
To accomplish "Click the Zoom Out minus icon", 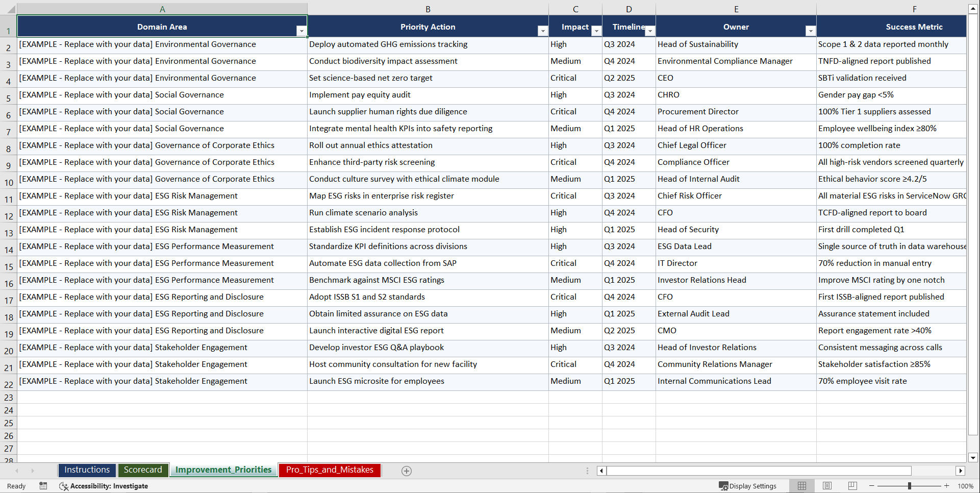I will tap(871, 486).
